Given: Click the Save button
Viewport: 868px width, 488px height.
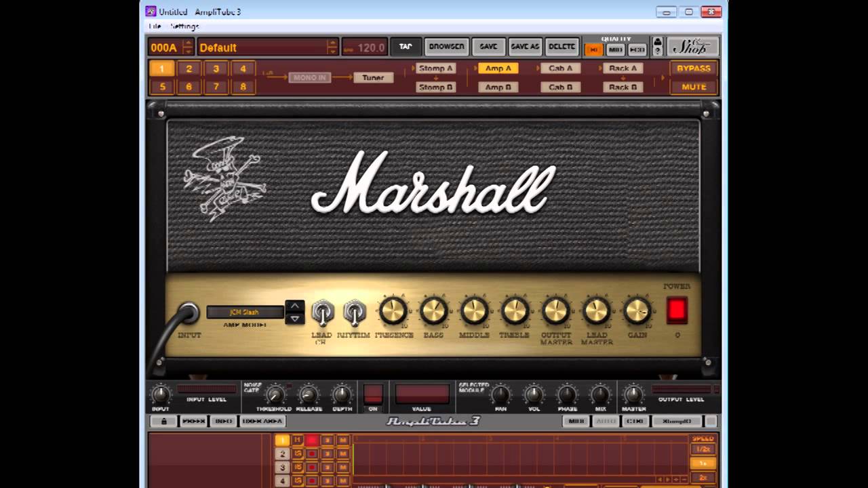Looking at the screenshot, I should (488, 47).
